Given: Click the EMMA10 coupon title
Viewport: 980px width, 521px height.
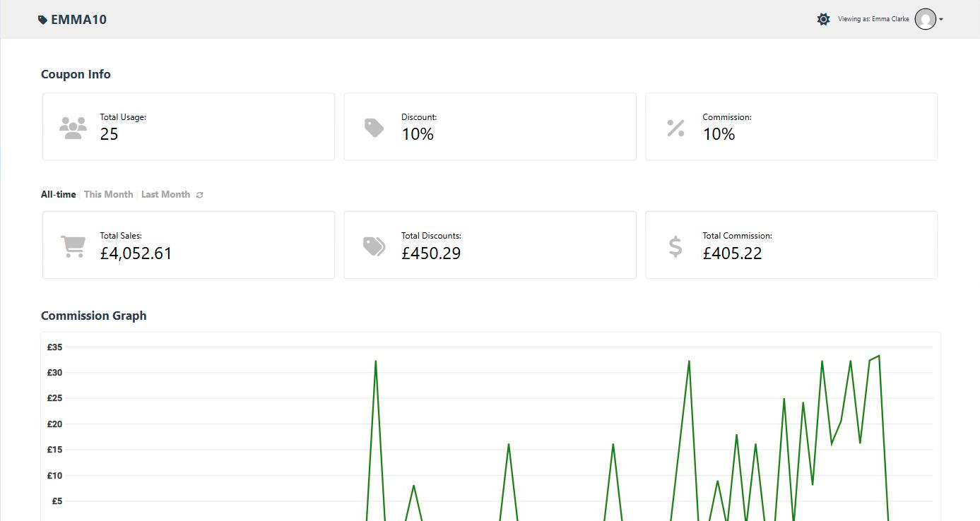Looking at the screenshot, I should pos(79,20).
